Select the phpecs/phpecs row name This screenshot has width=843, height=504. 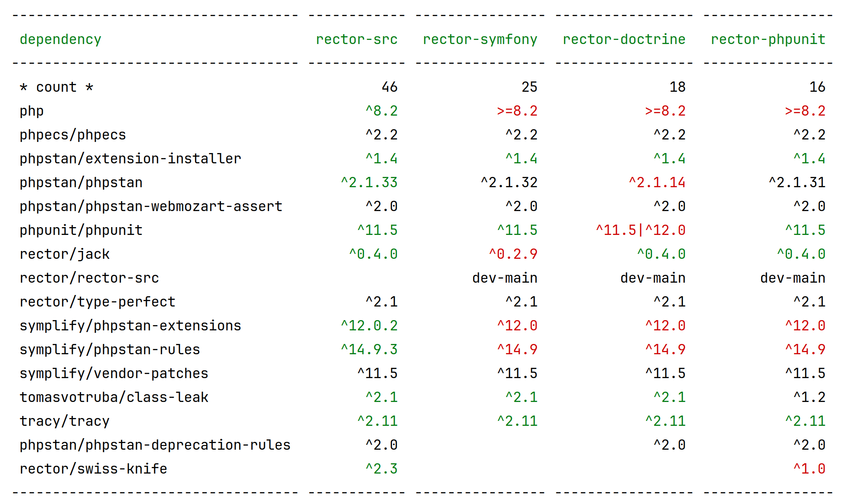click(73, 135)
